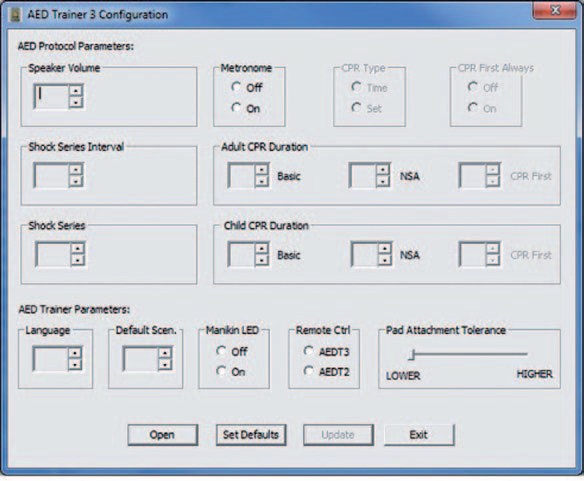This screenshot has height=481, width=584.
Task: Click the Open button
Action: (x=162, y=435)
